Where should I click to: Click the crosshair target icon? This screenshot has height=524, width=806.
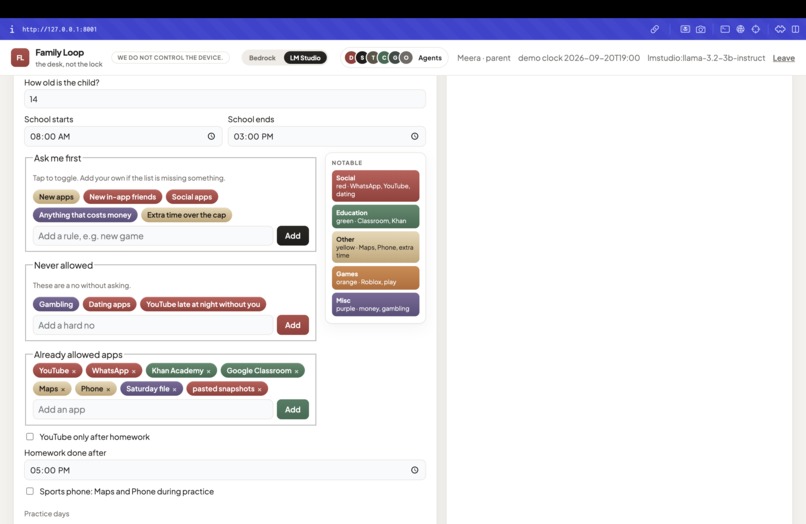tap(756, 29)
